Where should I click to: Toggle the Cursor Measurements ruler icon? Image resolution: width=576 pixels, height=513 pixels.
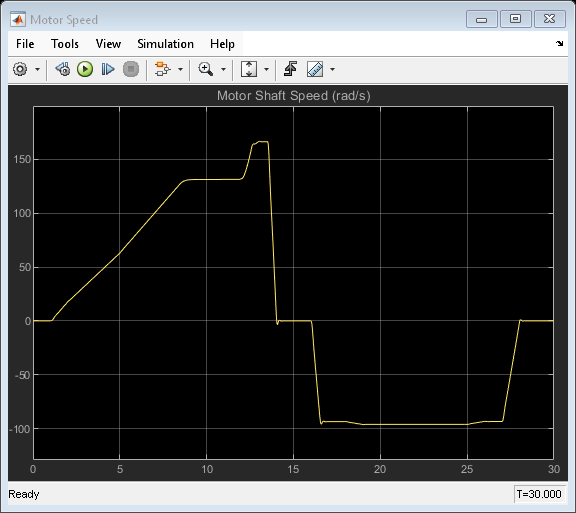[x=315, y=69]
